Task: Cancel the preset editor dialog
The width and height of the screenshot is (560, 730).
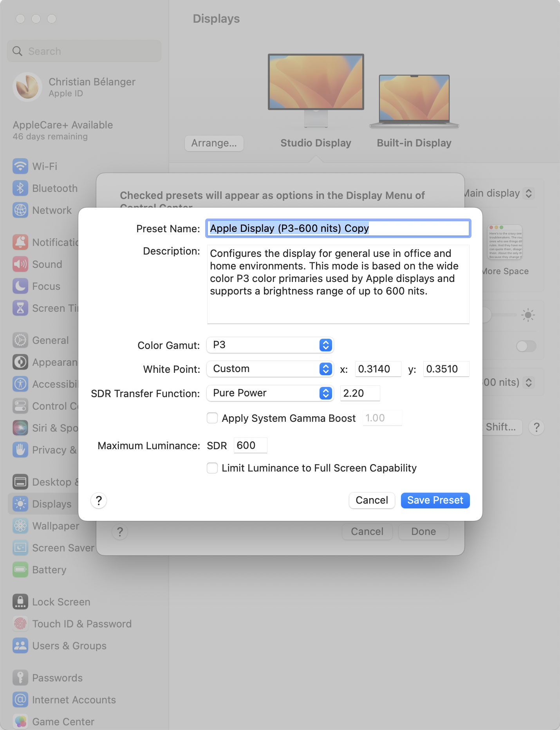Action: (x=372, y=501)
